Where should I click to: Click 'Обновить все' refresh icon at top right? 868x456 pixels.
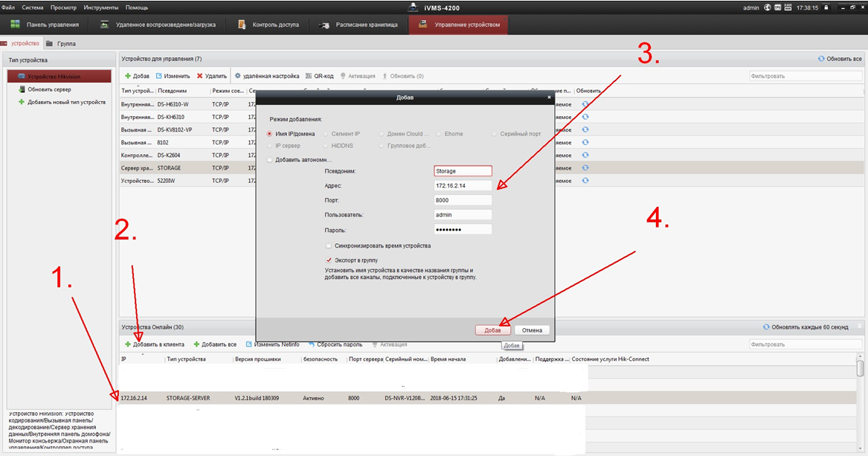click(821, 59)
